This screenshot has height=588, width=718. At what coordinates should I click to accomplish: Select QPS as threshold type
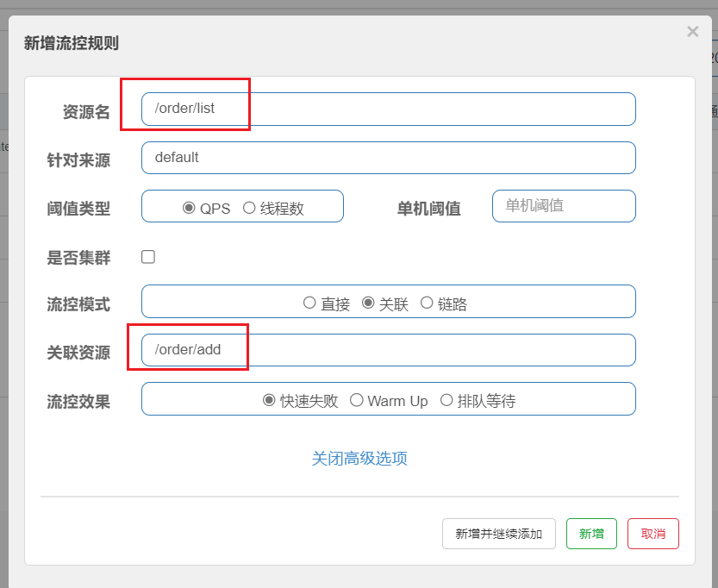(189, 208)
